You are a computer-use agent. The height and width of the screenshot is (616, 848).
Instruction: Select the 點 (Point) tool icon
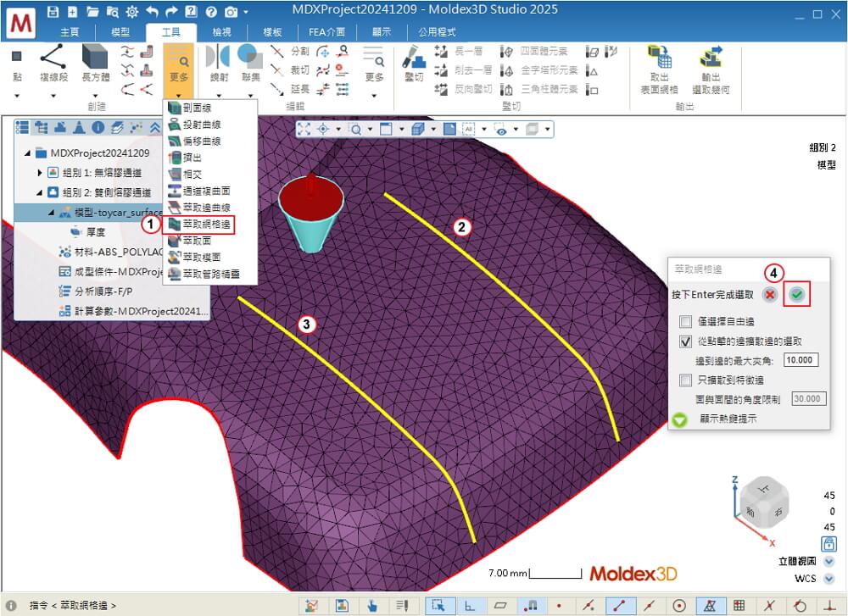click(17, 56)
